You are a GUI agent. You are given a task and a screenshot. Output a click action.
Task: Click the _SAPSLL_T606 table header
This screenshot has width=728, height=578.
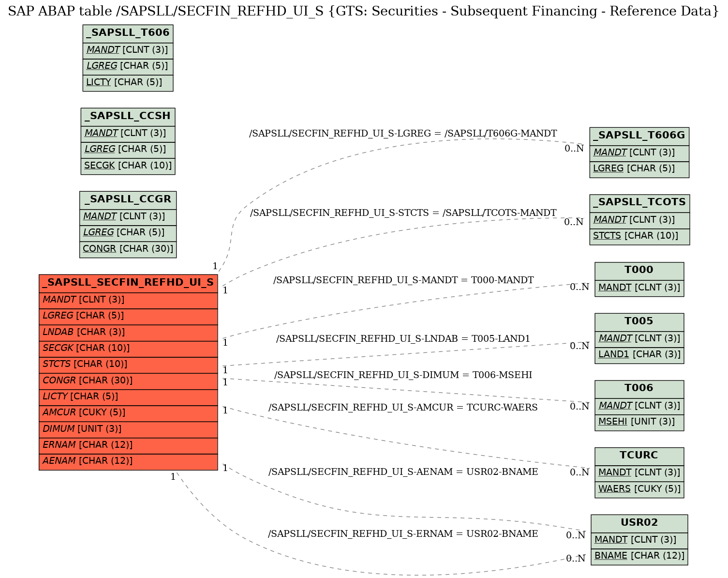click(x=128, y=33)
